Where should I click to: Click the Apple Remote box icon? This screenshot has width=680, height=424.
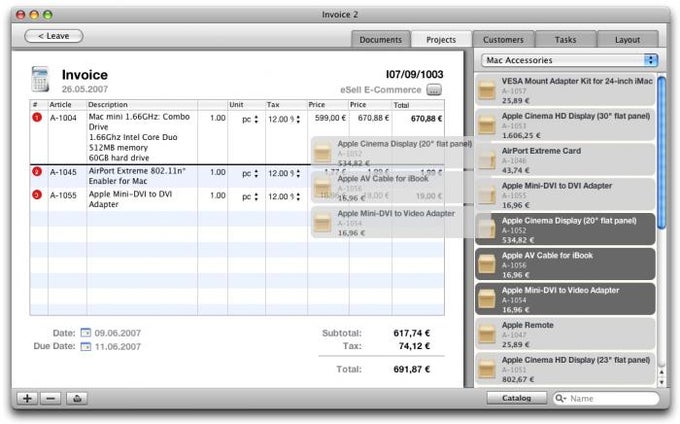(487, 334)
